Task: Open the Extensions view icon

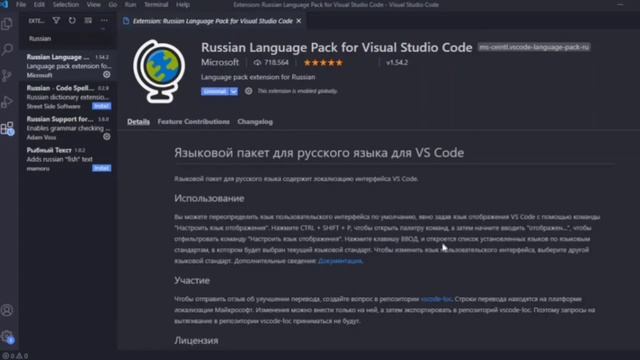Action: pyautogui.click(x=7, y=129)
